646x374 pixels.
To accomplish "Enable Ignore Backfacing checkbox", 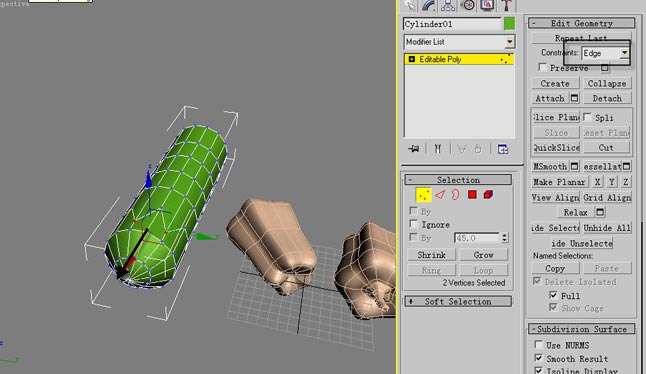I will coord(413,224).
